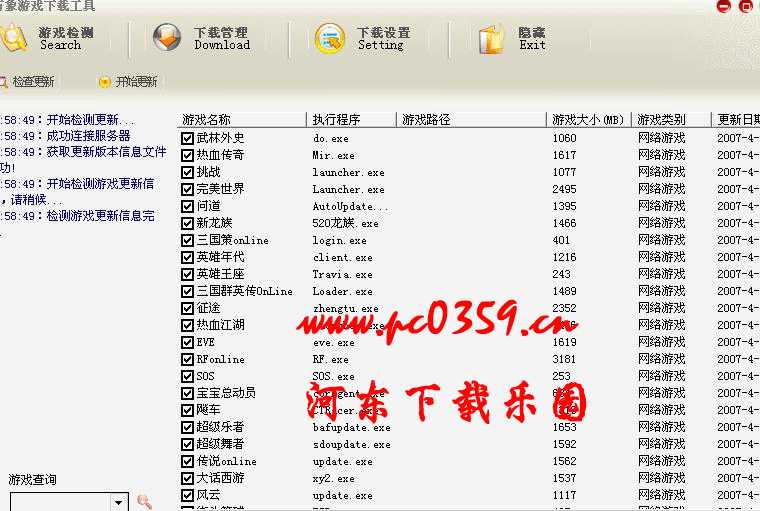Select the 飚车 game name
This screenshot has width=760, height=511.
coord(208,410)
